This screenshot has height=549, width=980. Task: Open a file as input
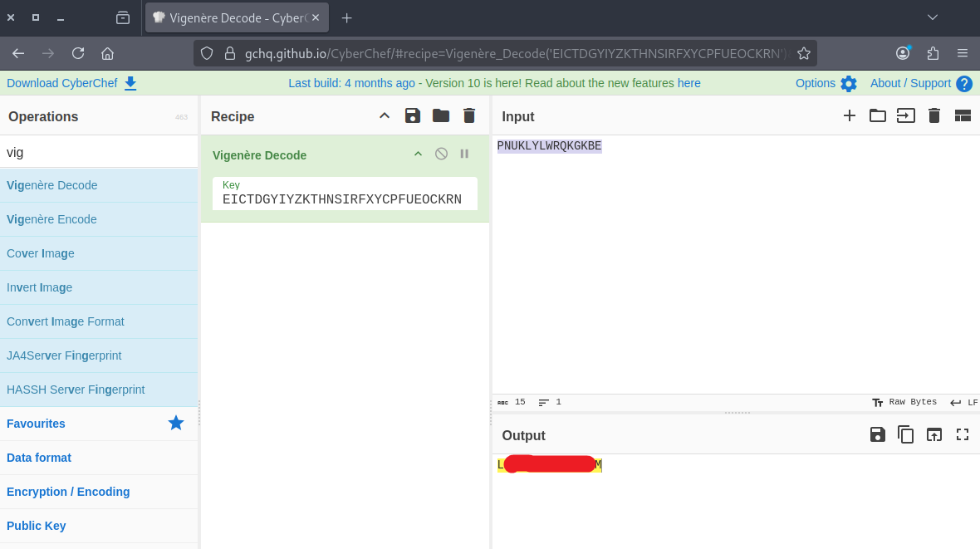(x=905, y=116)
